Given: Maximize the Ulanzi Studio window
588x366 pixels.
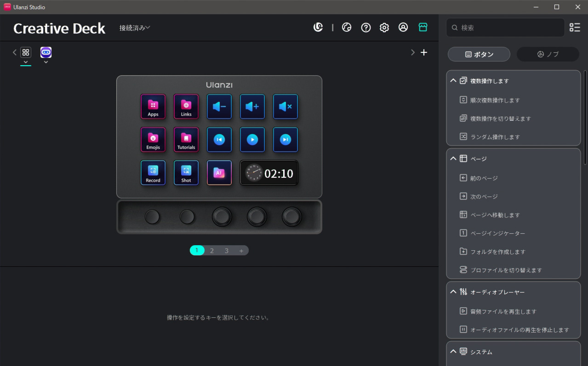Looking at the screenshot, I should (x=557, y=7).
